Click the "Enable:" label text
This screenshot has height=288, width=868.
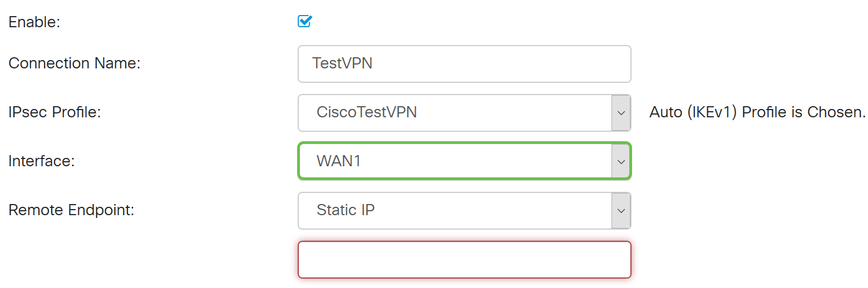coord(34,23)
